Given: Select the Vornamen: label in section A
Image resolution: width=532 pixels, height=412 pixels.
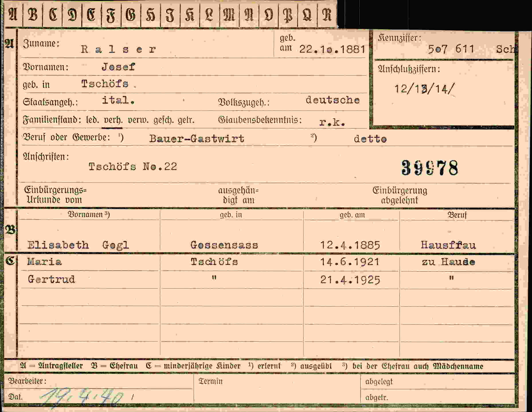Looking at the screenshot, I should 45,67.
